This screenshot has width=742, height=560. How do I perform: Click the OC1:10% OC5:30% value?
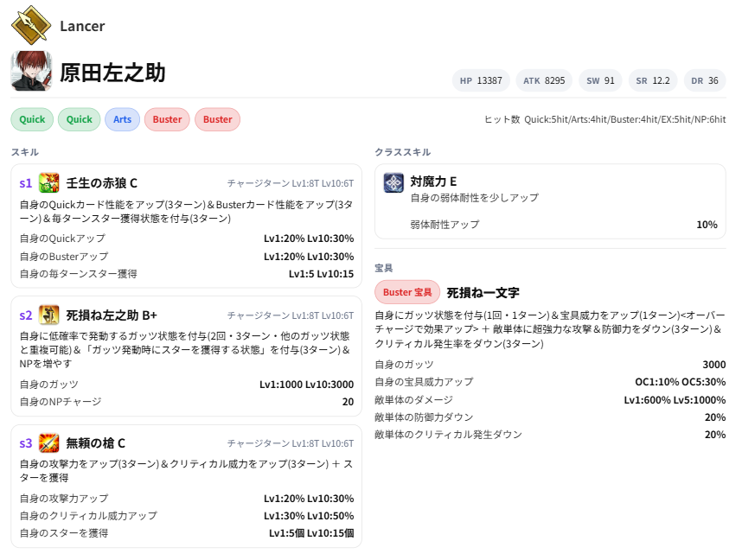pos(681,382)
